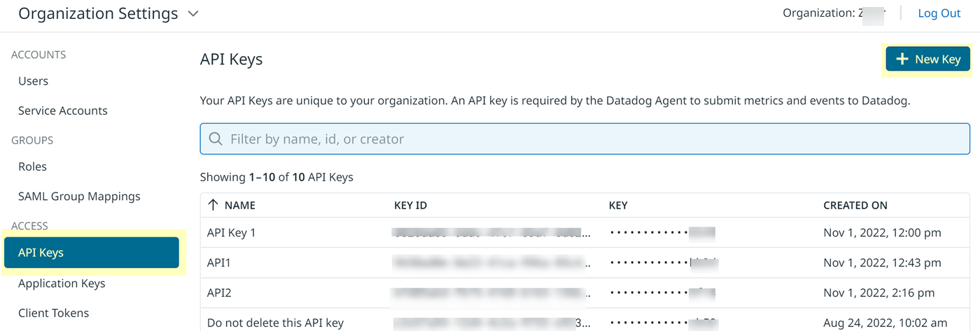
Task: Open the API Key 1 row
Action: pyautogui.click(x=232, y=232)
